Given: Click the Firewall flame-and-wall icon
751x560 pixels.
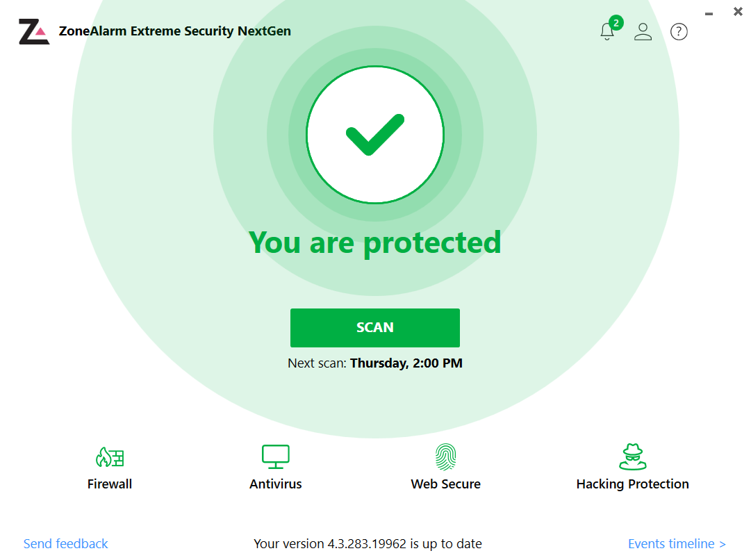Looking at the screenshot, I should 110,457.
